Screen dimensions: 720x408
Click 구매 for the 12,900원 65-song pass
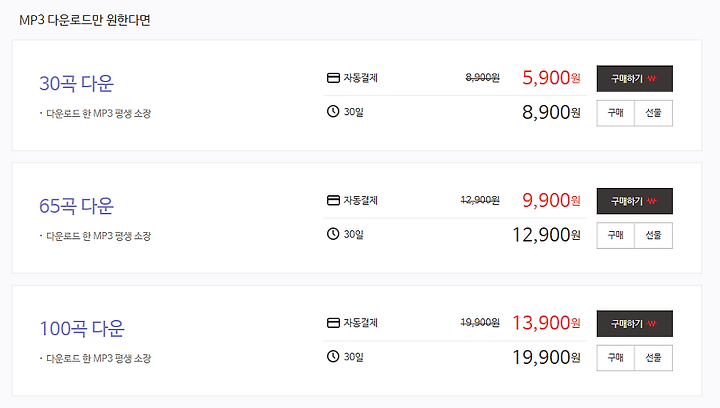pyautogui.click(x=615, y=235)
